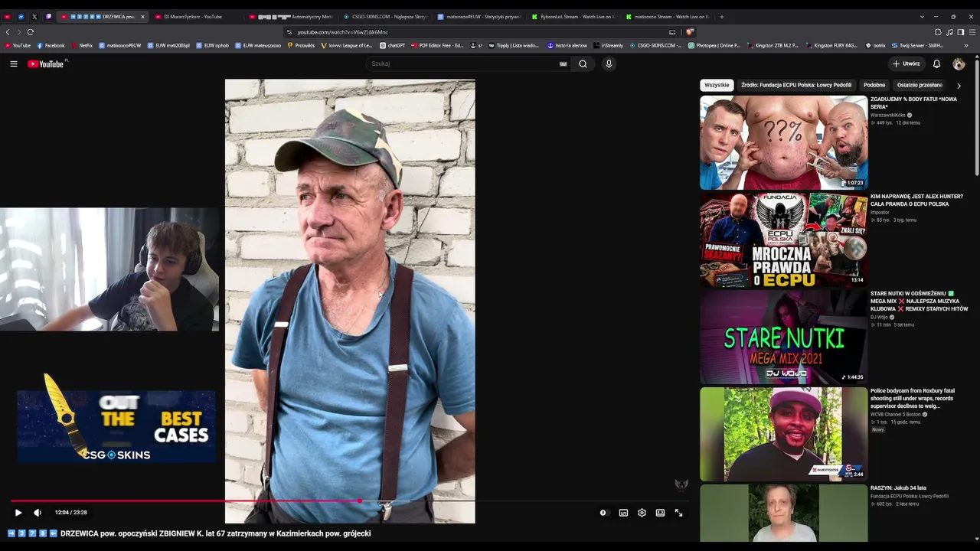Start voice search with the microphone icon

point(609,64)
